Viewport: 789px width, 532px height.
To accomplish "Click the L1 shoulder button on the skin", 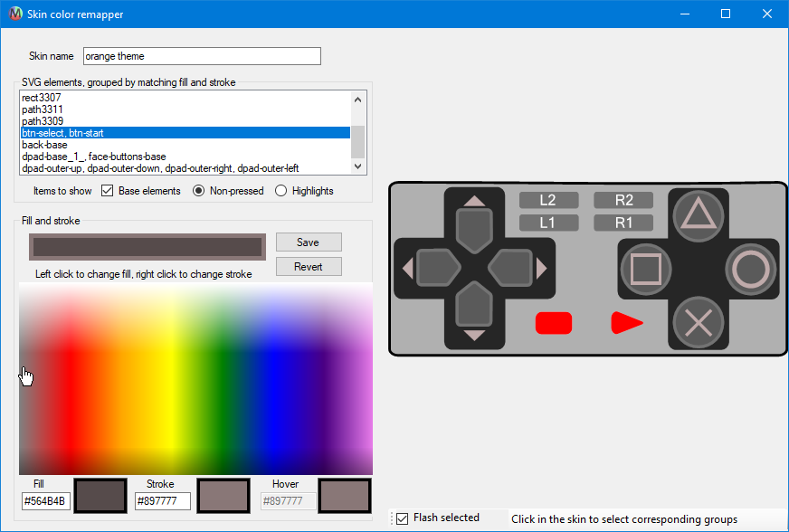I will coord(548,223).
